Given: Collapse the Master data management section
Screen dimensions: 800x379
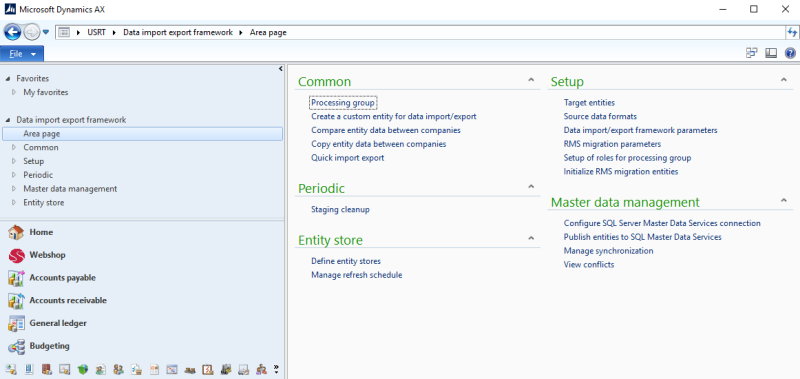Looking at the screenshot, I should (784, 200).
